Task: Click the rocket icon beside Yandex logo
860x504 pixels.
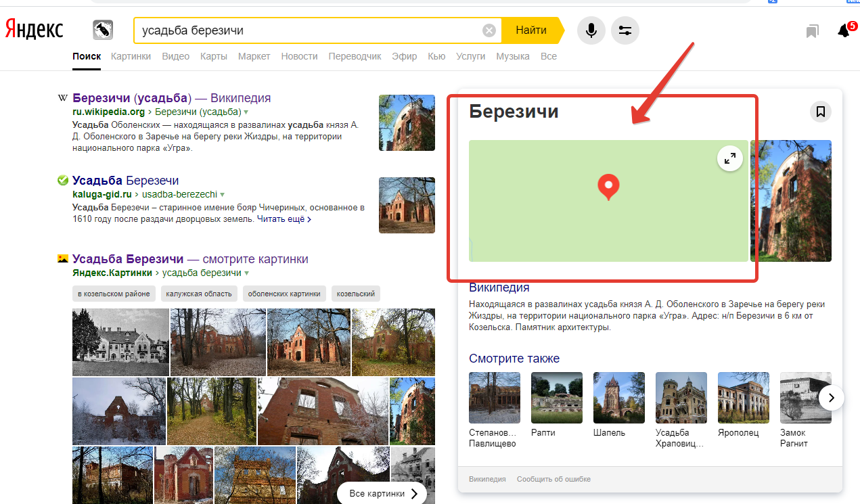Action: click(x=103, y=30)
